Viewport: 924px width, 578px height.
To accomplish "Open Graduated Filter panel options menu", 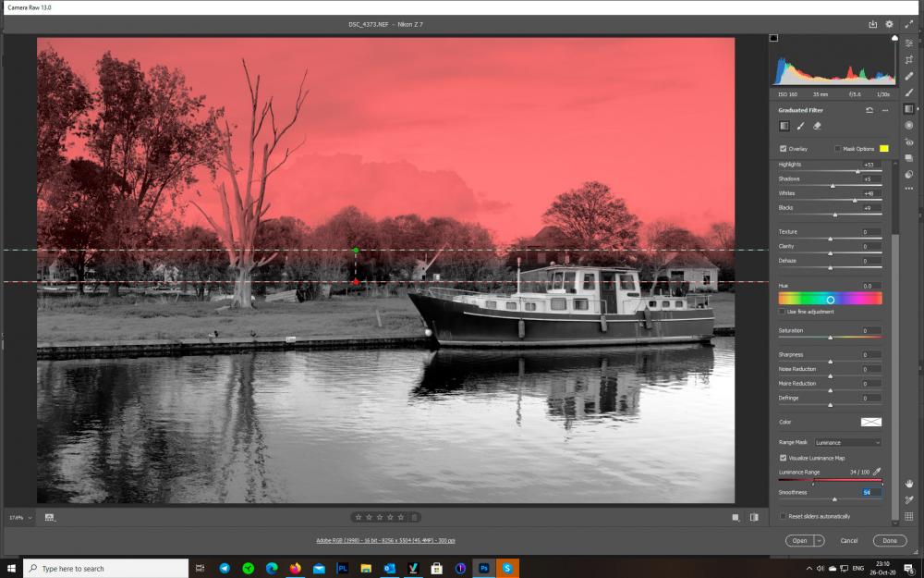I will point(885,110).
